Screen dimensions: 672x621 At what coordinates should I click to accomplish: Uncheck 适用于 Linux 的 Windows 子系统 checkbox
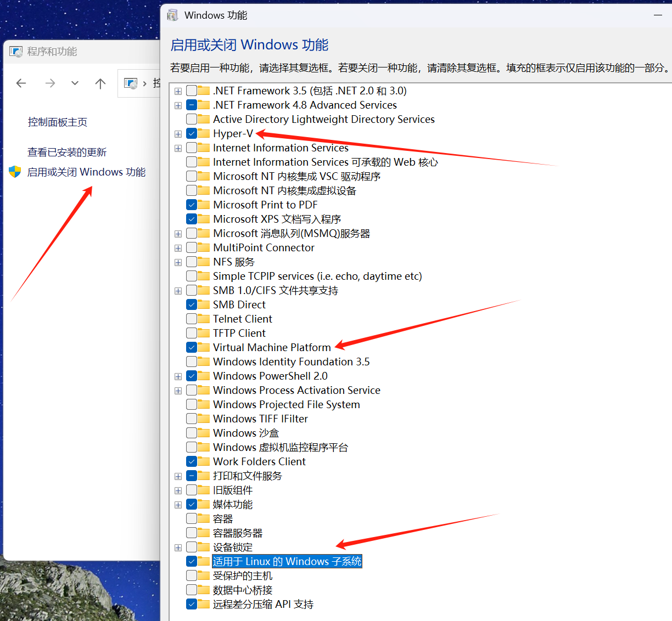pos(192,561)
